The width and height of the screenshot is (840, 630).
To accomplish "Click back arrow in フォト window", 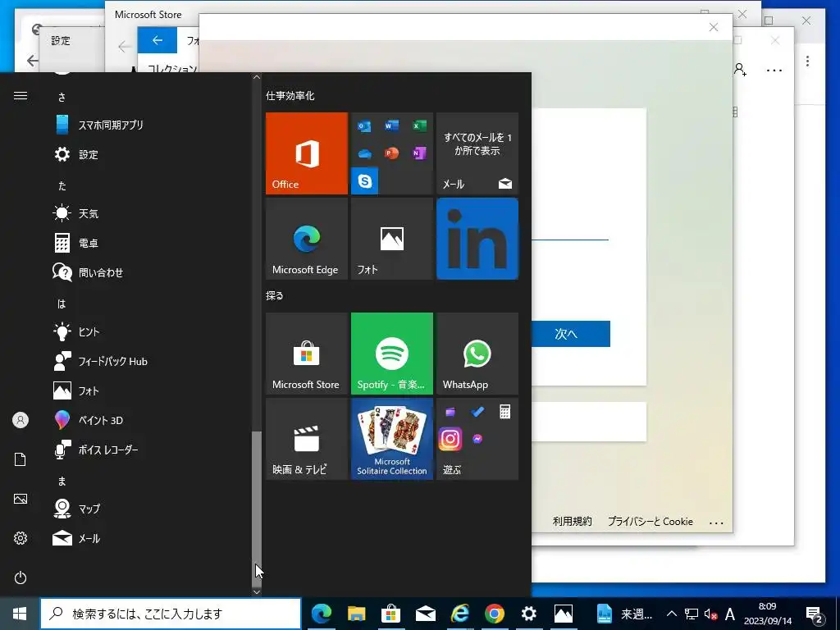I will click(157, 40).
